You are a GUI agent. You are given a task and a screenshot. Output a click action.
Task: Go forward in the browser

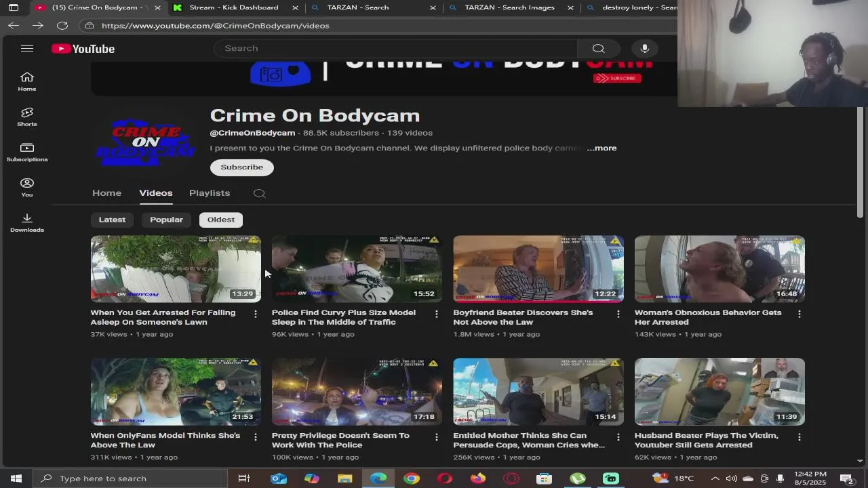38,25
